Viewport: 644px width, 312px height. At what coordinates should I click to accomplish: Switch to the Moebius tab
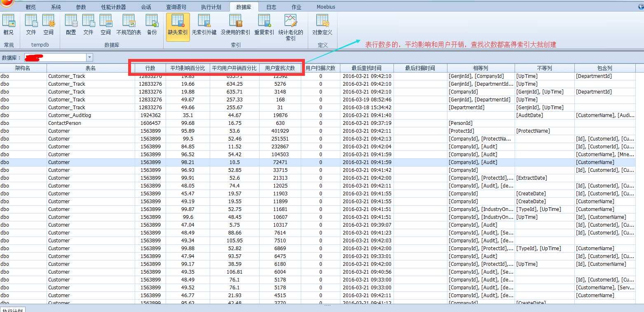[326, 7]
